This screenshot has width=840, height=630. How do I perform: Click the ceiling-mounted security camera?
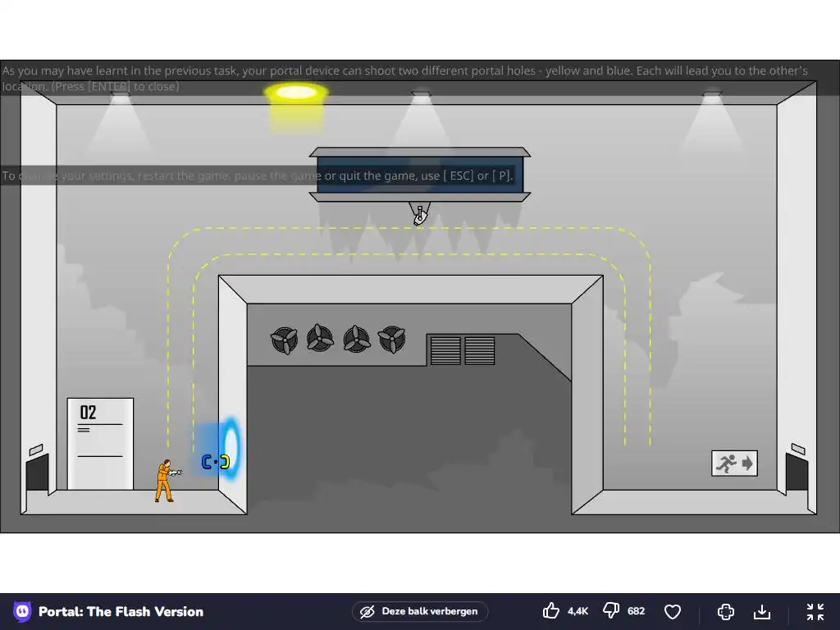pos(420,214)
